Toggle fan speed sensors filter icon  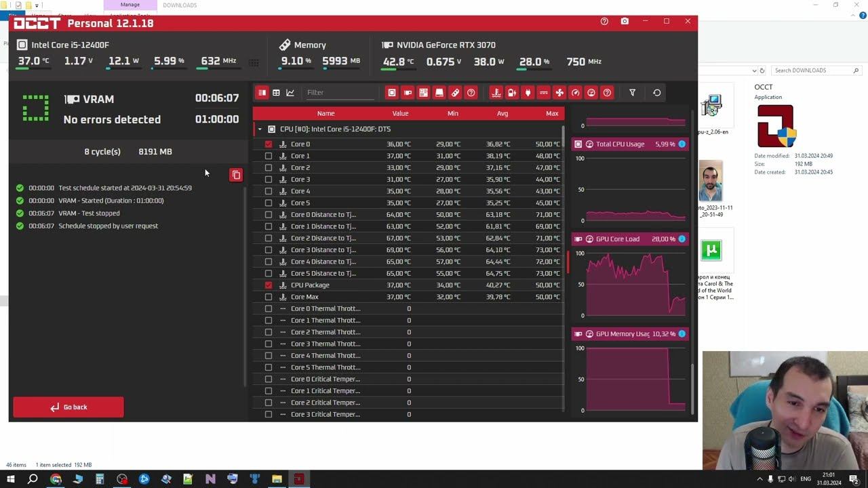coord(559,93)
